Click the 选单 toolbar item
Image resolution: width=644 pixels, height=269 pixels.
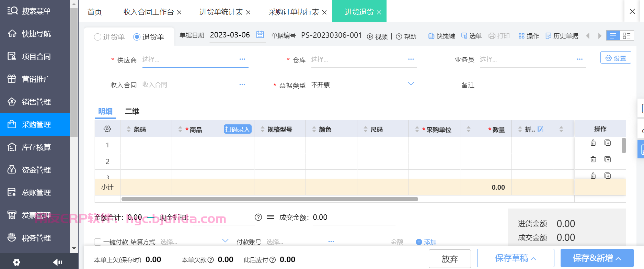(x=472, y=36)
